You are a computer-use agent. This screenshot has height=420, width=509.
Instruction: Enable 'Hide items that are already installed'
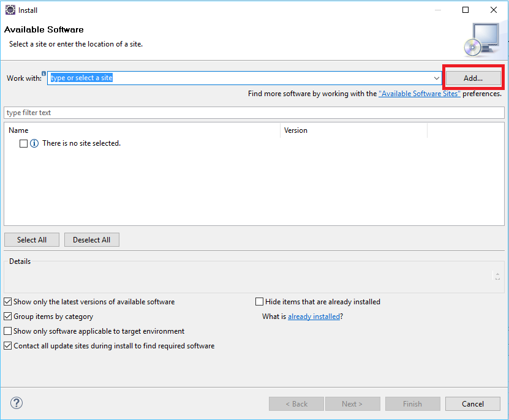click(x=260, y=302)
